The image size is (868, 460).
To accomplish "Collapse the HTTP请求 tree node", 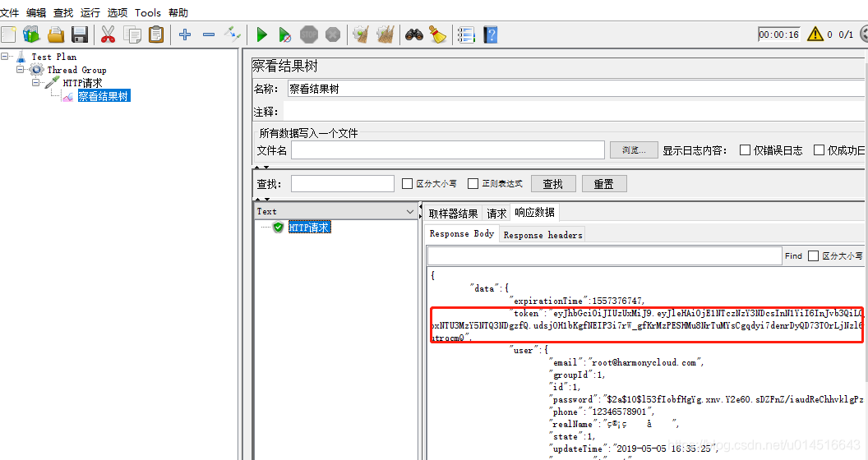I will tap(36, 83).
